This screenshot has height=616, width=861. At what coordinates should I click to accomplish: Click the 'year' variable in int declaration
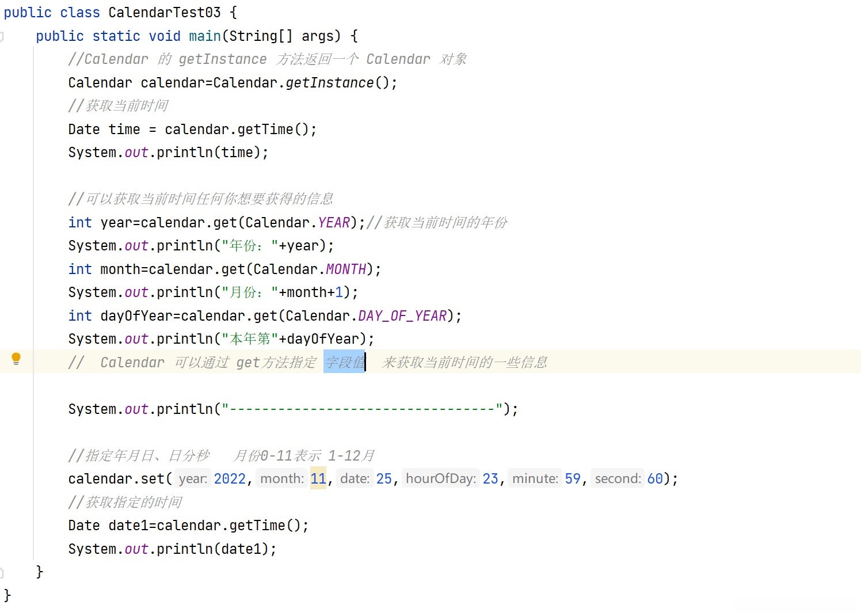tap(116, 223)
